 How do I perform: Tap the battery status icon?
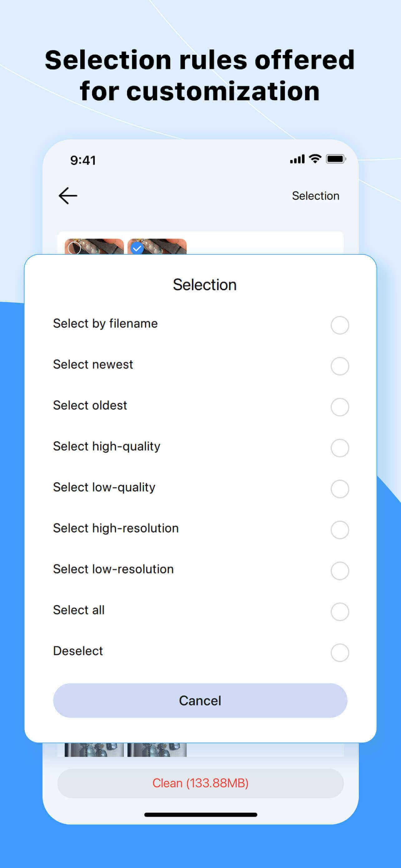[336, 159]
